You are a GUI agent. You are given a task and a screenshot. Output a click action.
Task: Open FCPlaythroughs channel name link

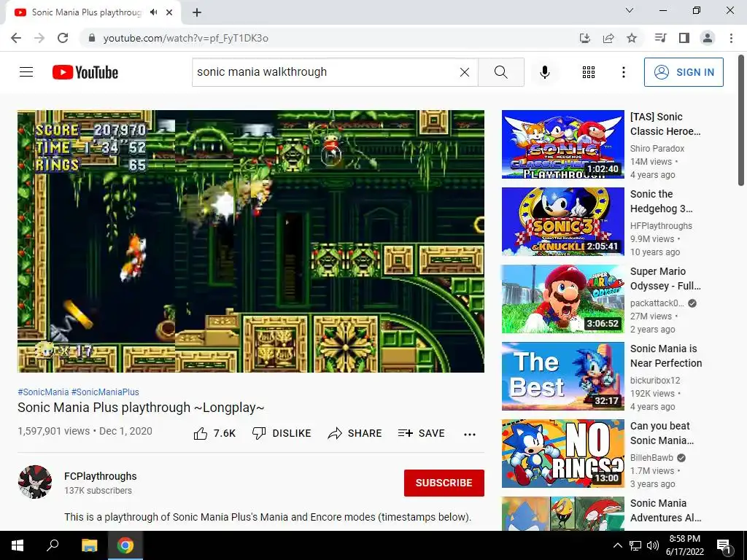pos(101,476)
